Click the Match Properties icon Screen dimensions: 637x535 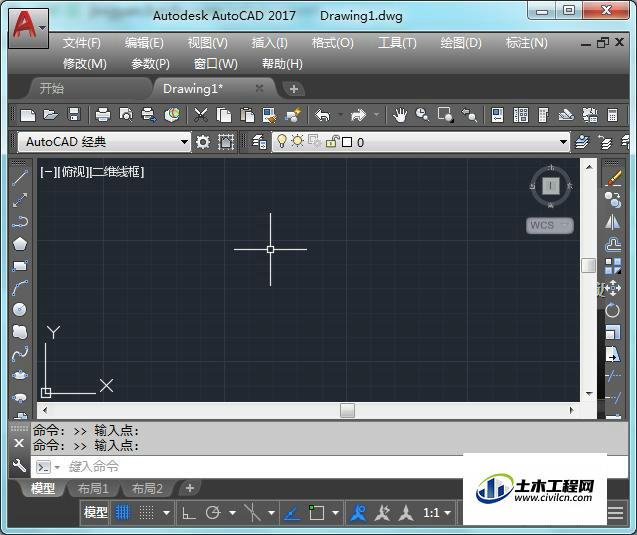(269, 115)
